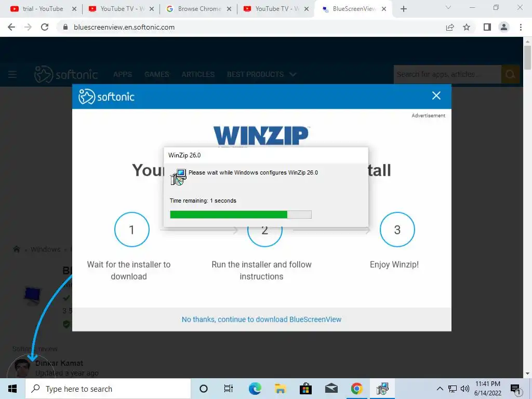The image size is (532, 399).
Task: Open a new tab with the plus button
Action: 403,9
